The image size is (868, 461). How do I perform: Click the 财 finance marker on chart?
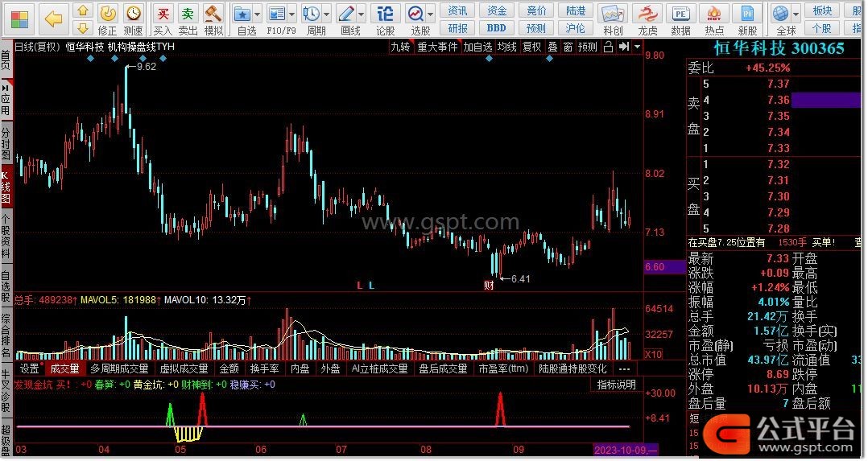tap(489, 286)
